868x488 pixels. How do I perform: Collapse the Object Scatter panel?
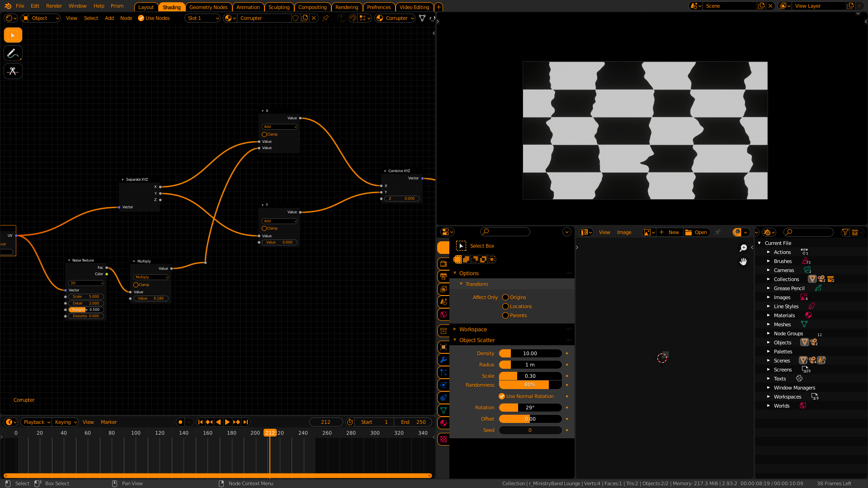(477, 340)
